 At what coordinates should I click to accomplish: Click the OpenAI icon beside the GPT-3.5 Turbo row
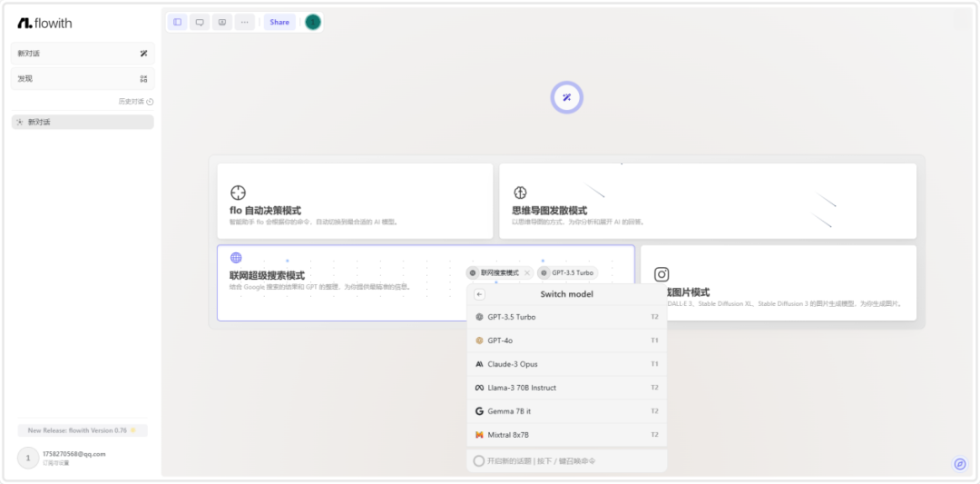pos(479,317)
